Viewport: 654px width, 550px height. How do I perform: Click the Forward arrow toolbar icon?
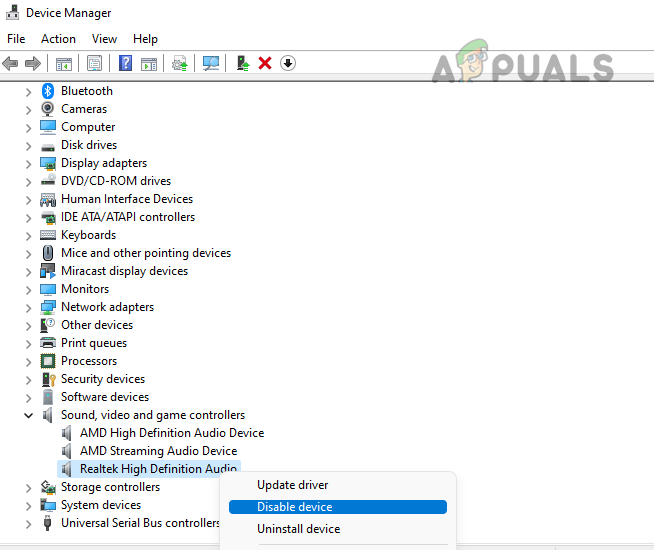[x=33, y=63]
